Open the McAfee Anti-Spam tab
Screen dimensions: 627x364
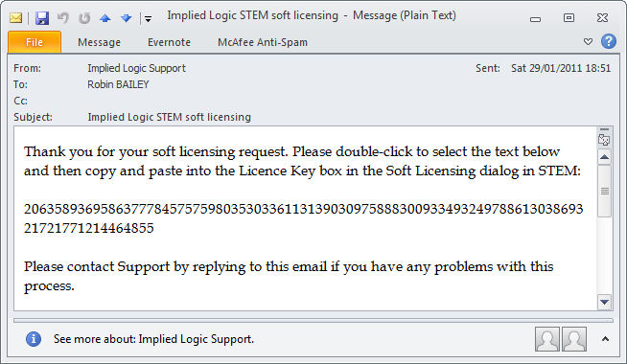[x=263, y=42]
